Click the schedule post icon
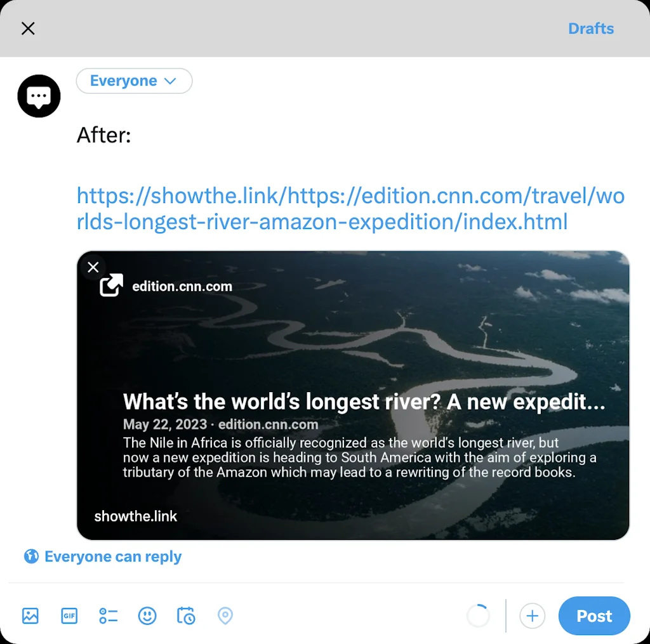The height and width of the screenshot is (644, 650). point(186,615)
